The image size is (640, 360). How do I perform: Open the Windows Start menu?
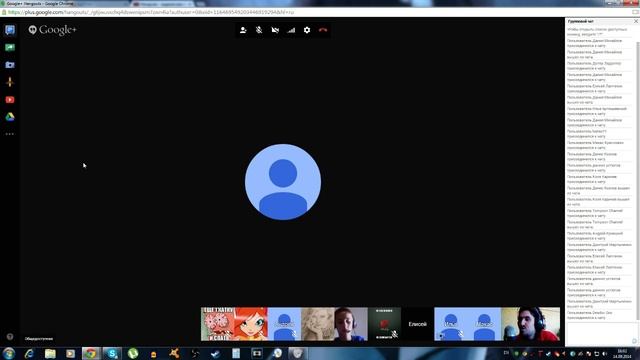pos(9,353)
